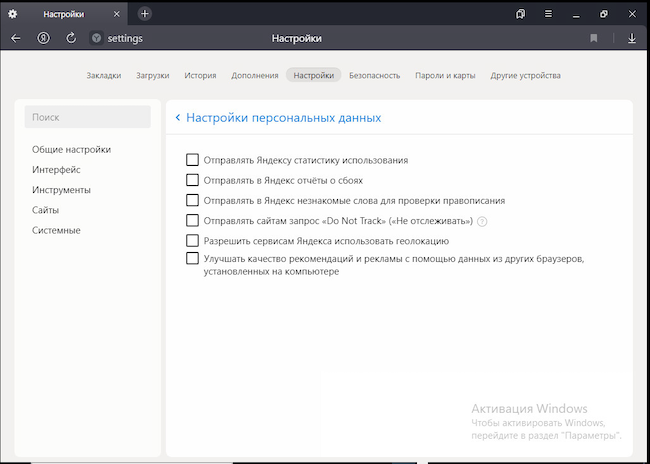
Task: Allow Yandex services to use geolocation
Action: [x=193, y=241]
